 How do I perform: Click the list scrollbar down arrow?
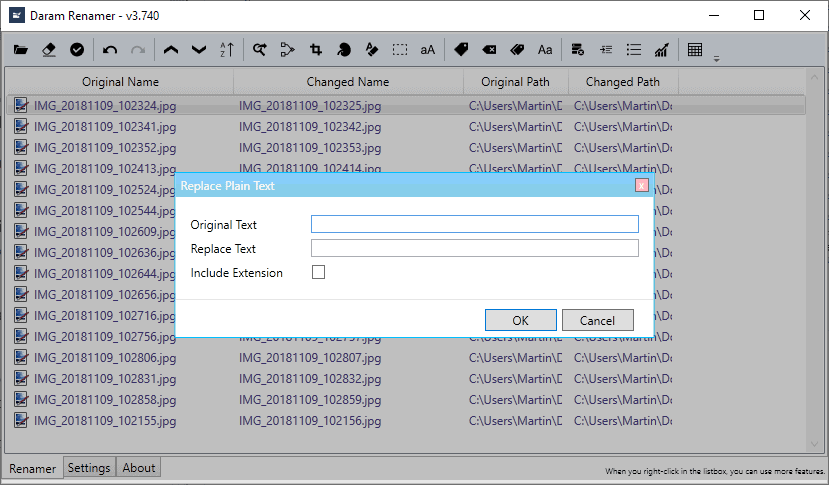coord(814,444)
